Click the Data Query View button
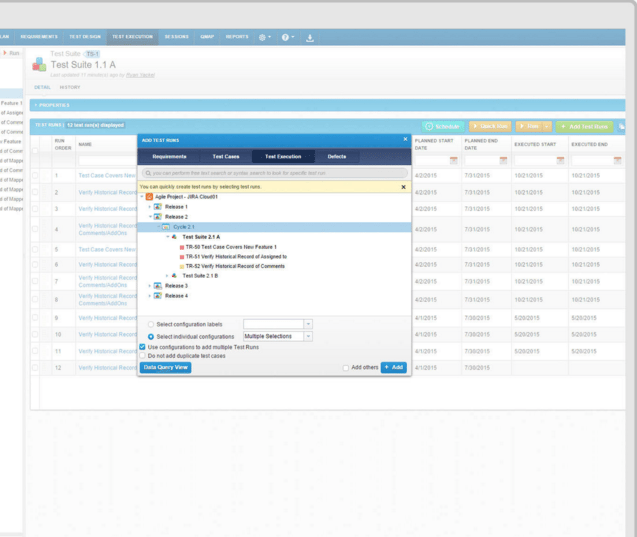The width and height of the screenshot is (637, 537). pos(165,367)
